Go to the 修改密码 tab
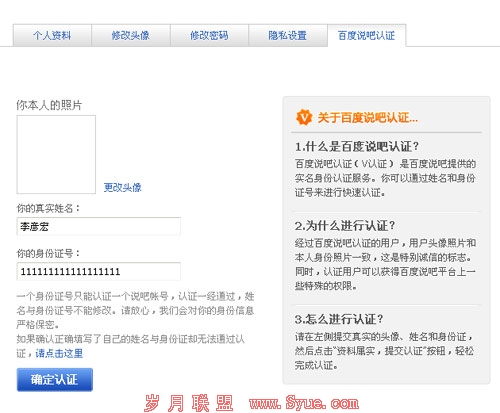The width and height of the screenshot is (500, 413). (209, 35)
